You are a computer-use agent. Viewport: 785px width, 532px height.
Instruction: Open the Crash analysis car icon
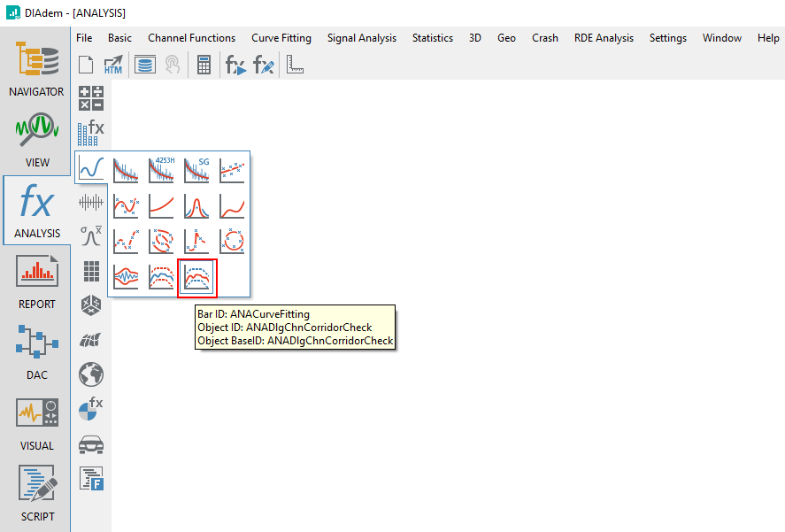pos(91,443)
